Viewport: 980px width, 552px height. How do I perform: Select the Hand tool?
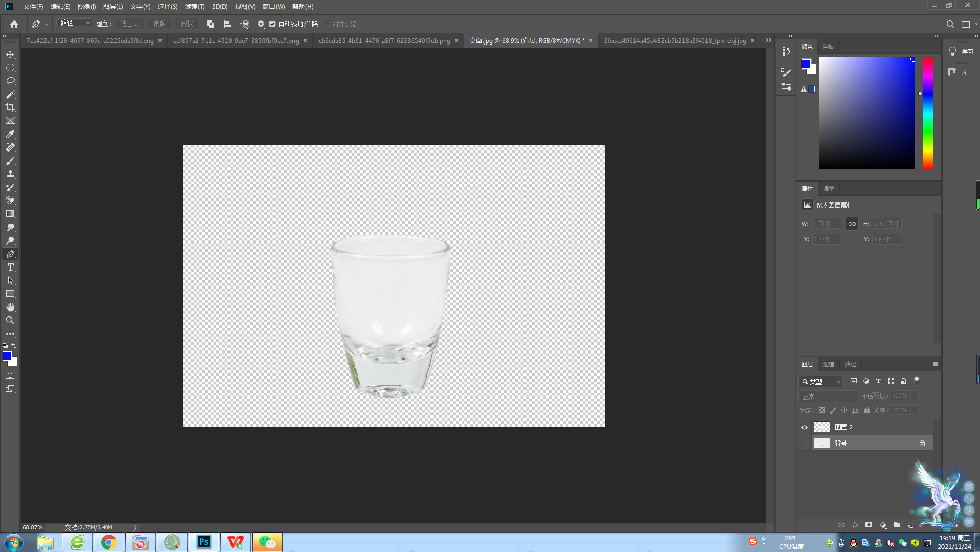[x=10, y=307]
